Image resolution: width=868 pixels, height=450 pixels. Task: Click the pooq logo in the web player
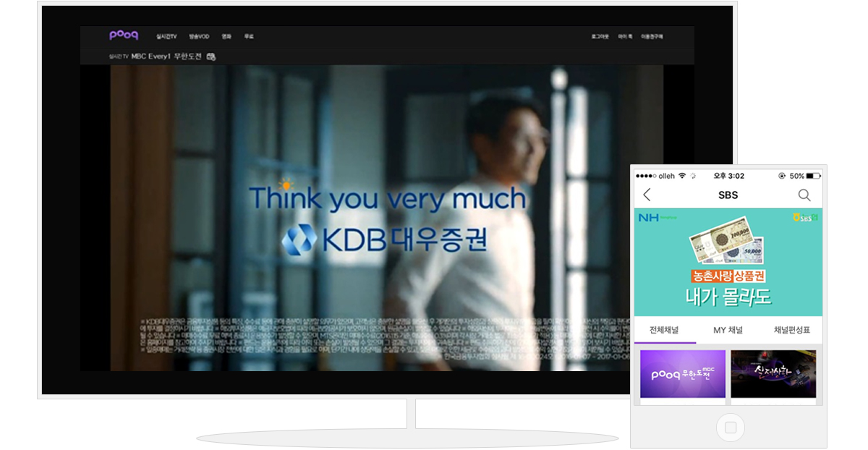[x=124, y=35]
